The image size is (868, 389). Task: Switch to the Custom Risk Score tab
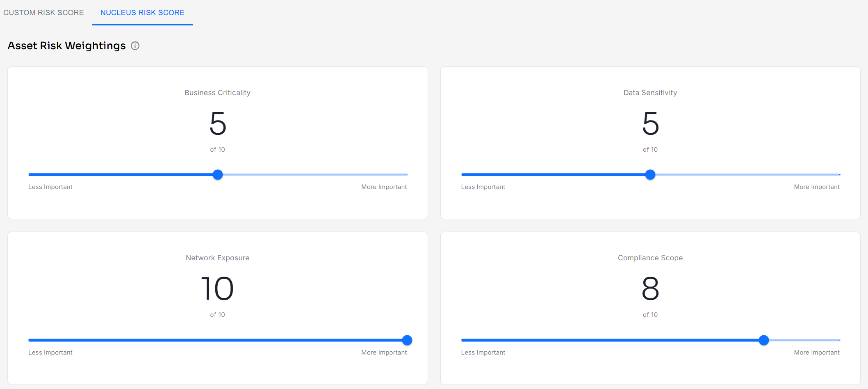pos(43,13)
